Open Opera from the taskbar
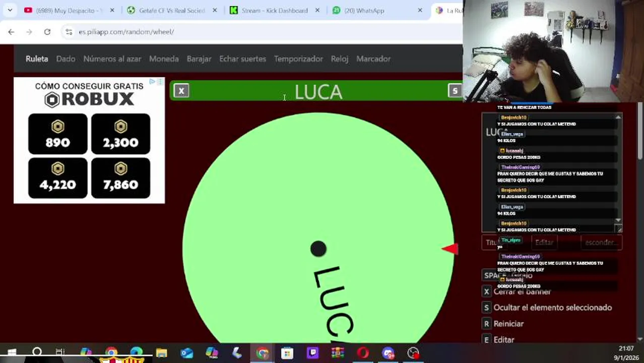 [363, 353]
